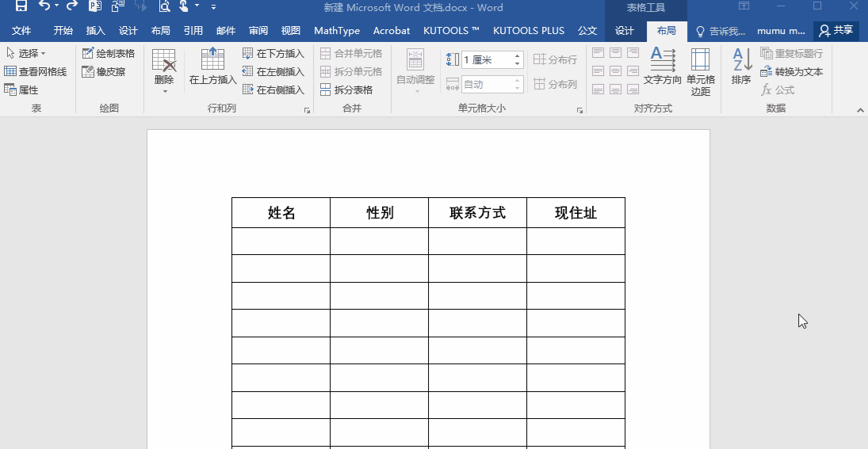The height and width of the screenshot is (449, 868).
Task: Click 拆分表格 split table
Action: 346,89
